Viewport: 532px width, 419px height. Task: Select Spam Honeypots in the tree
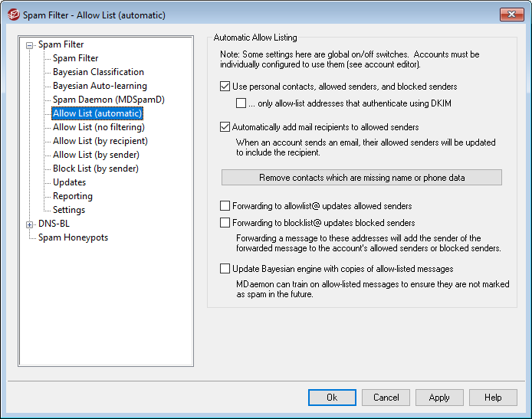(x=73, y=237)
